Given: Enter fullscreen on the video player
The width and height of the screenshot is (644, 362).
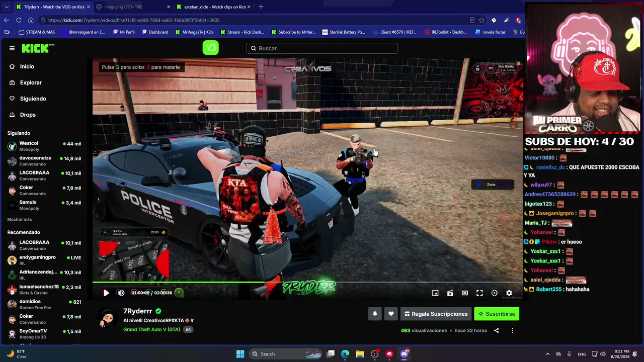Looking at the screenshot, I should 479,293.
